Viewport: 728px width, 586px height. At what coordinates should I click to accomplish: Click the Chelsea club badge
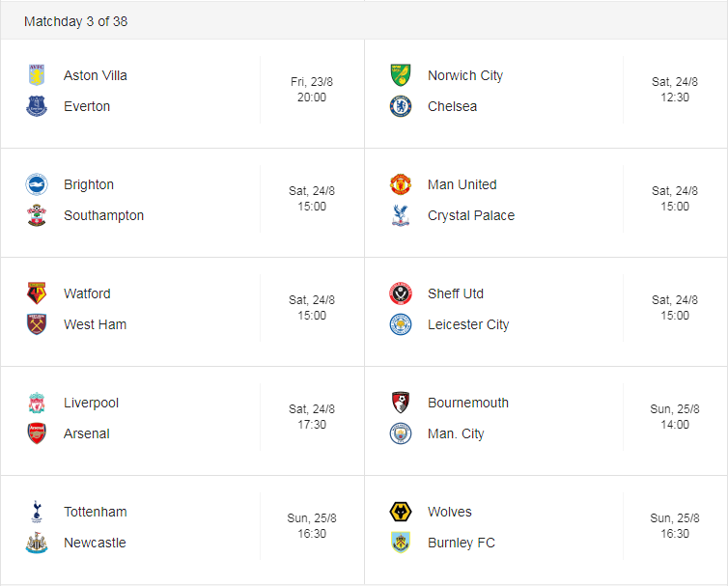point(401,106)
